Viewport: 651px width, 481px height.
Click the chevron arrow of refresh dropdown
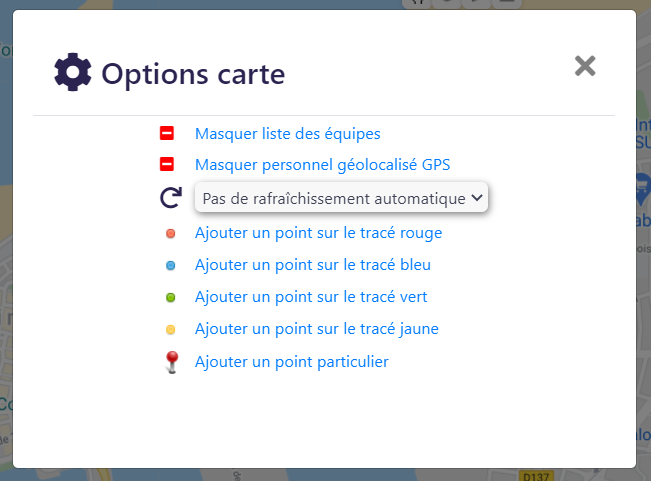pyautogui.click(x=477, y=198)
